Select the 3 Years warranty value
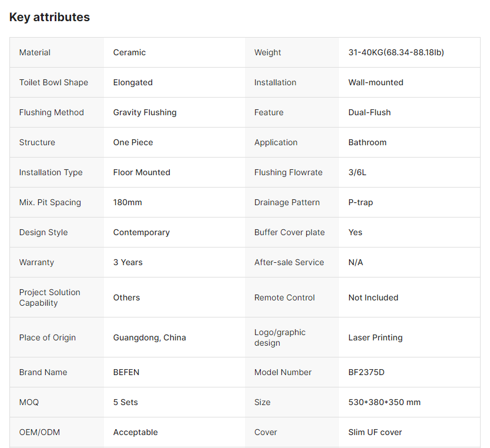Image resolution: width=490 pixels, height=448 pixels. 127,262
